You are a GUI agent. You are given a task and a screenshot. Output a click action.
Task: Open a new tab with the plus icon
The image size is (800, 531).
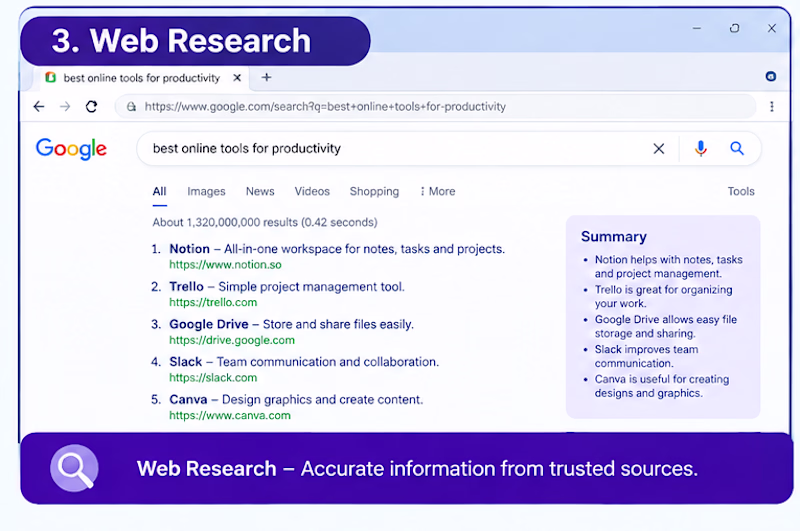click(266, 78)
